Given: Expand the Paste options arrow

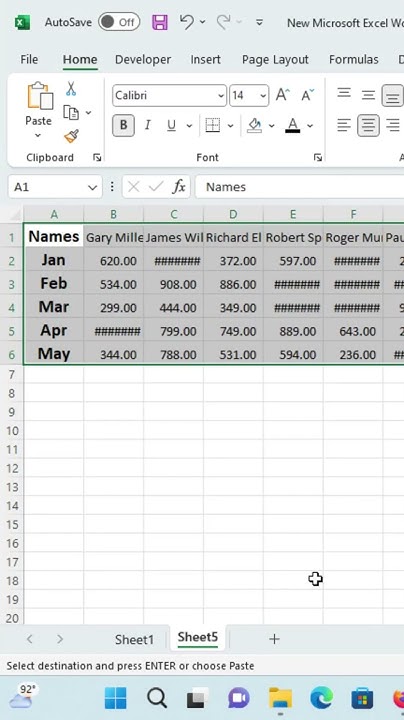Looking at the screenshot, I should (38, 135).
